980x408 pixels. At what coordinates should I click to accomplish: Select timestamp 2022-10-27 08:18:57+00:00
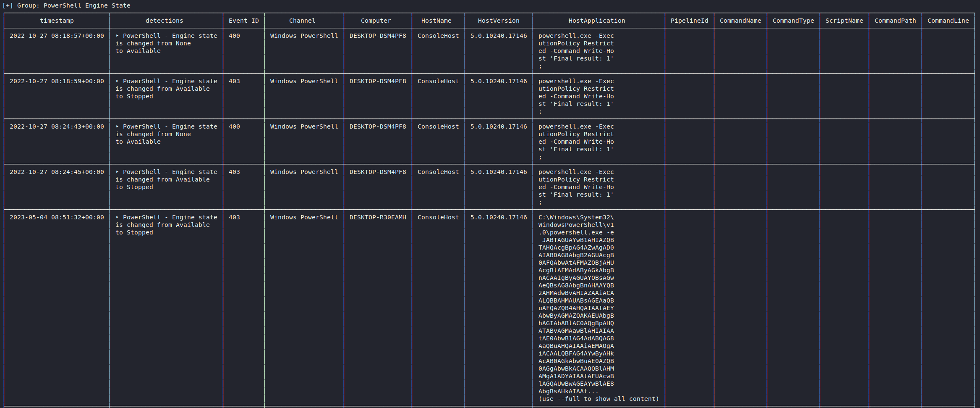click(x=57, y=36)
